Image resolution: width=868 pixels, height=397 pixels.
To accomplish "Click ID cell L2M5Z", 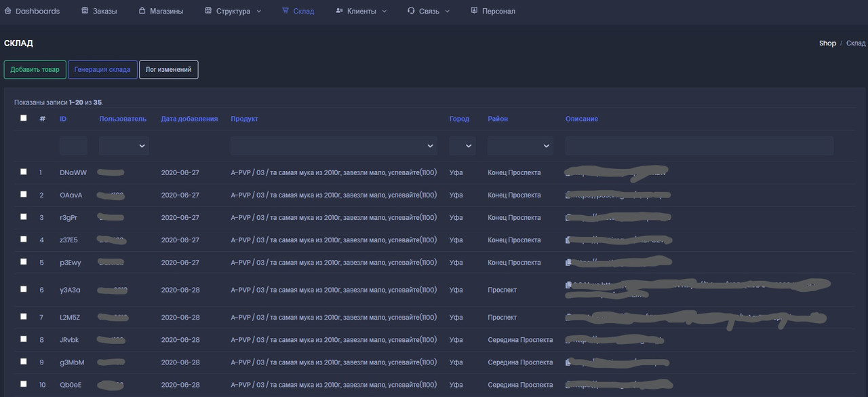I will click(70, 317).
